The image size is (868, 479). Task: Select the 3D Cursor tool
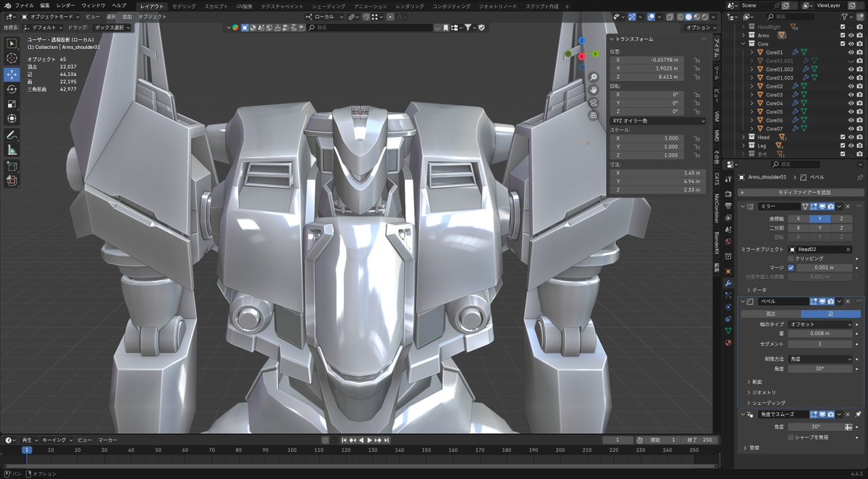(x=12, y=58)
